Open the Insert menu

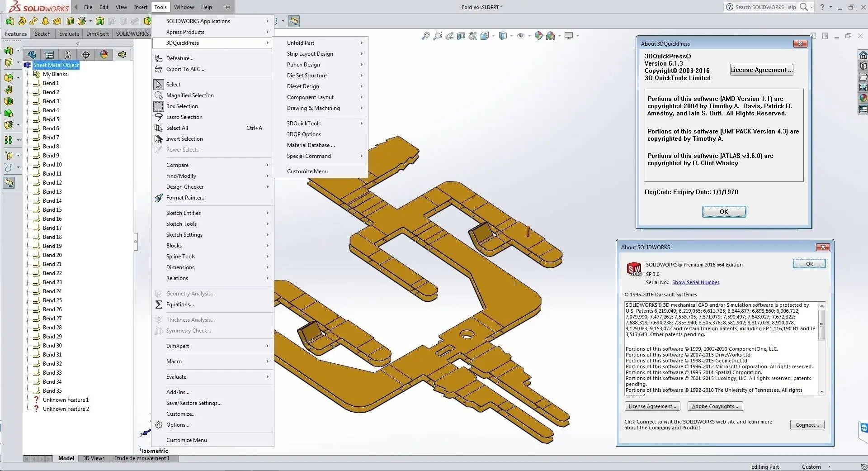pyautogui.click(x=141, y=7)
